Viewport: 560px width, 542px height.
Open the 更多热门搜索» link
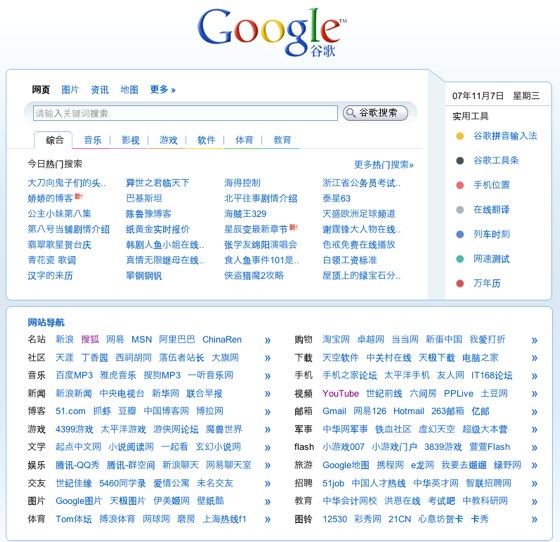(384, 165)
